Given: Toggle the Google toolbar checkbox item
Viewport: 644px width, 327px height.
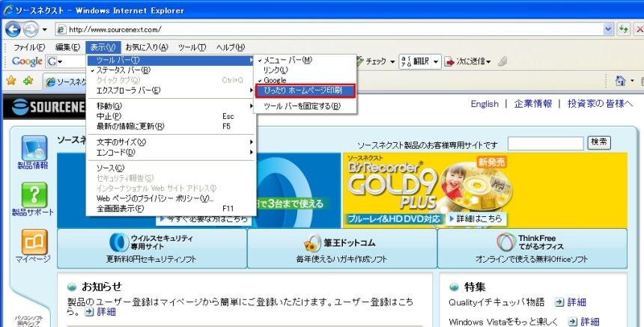Looking at the screenshot, I should (x=306, y=80).
